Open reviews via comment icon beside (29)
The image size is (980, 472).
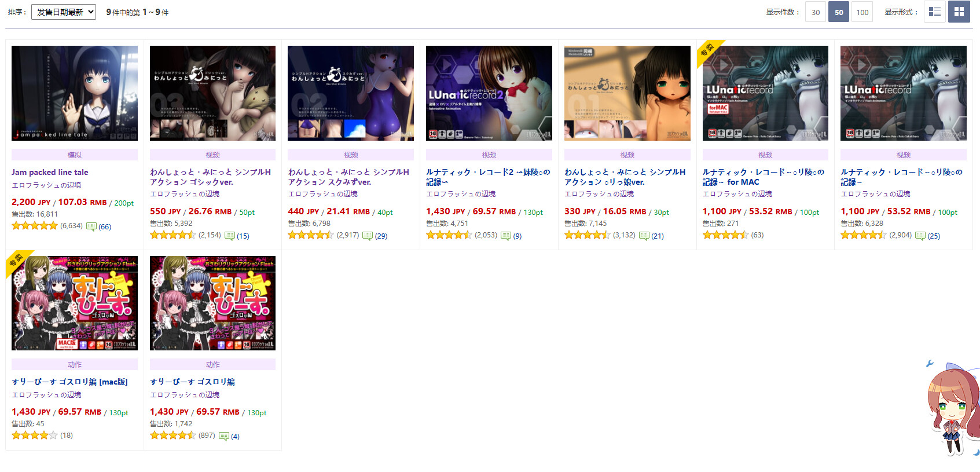[x=367, y=236]
